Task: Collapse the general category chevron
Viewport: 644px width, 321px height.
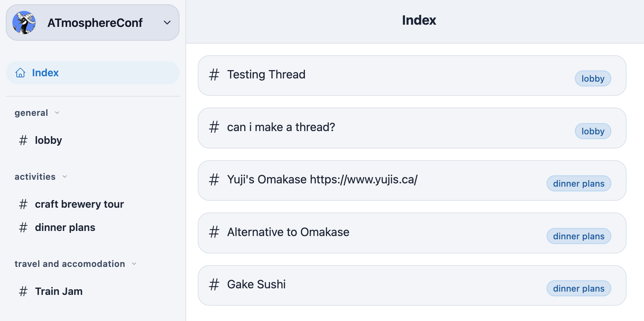Action: pos(57,113)
